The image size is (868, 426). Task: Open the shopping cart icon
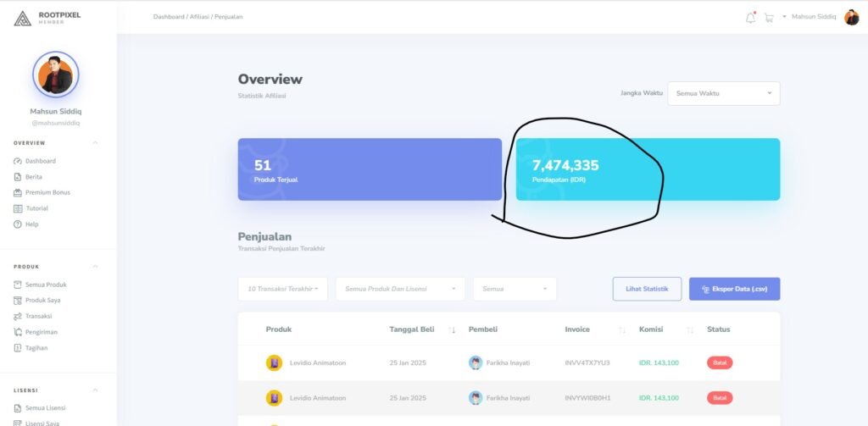[x=769, y=18]
